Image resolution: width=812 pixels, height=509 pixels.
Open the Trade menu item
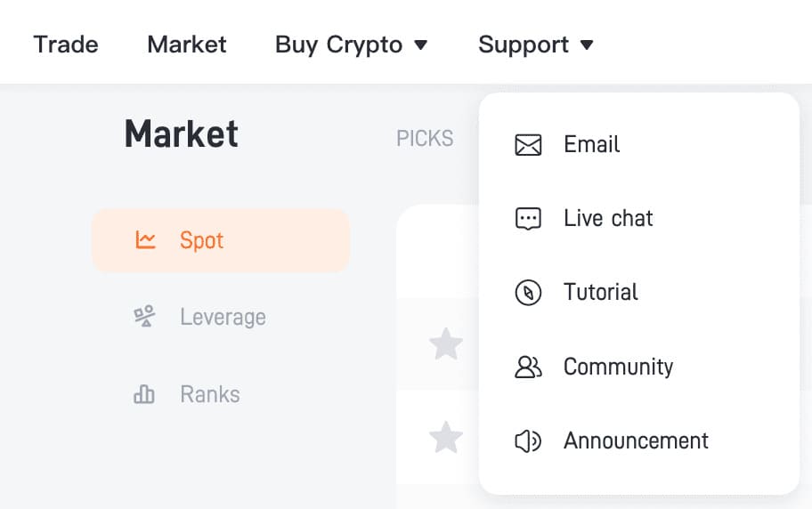66,44
